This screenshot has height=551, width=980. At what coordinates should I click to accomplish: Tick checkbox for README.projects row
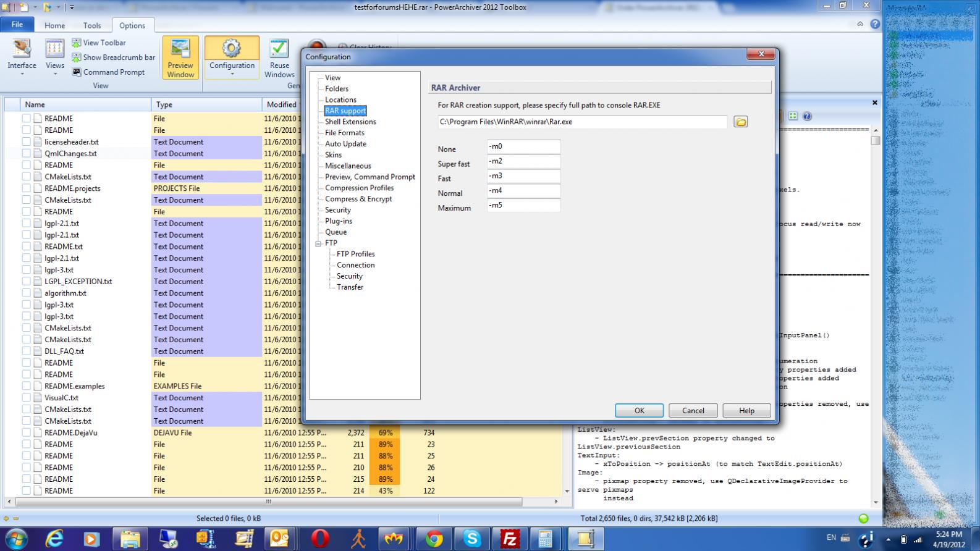[x=27, y=188]
